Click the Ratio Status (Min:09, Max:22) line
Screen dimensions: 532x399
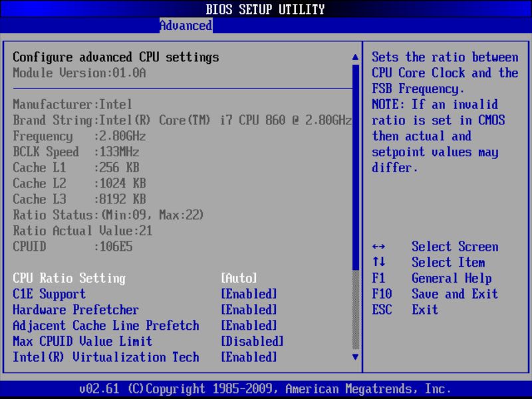pyautogui.click(x=108, y=215)
